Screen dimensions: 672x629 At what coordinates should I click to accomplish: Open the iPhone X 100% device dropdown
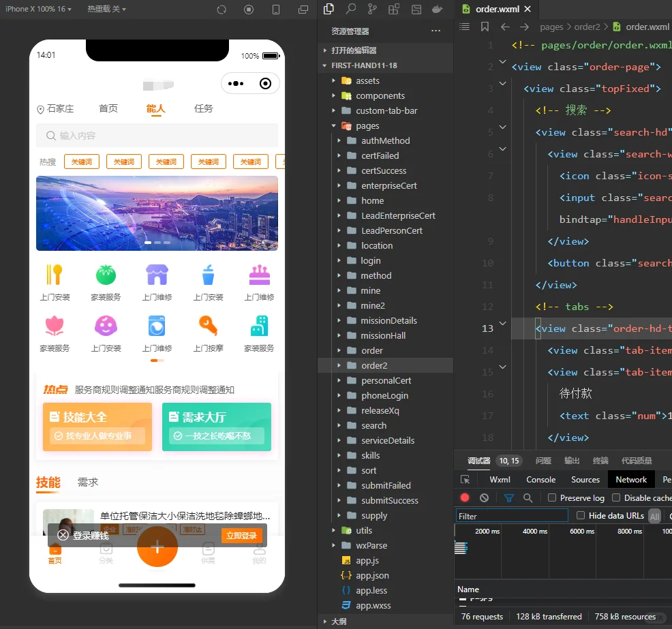click(x=38, y=9)
